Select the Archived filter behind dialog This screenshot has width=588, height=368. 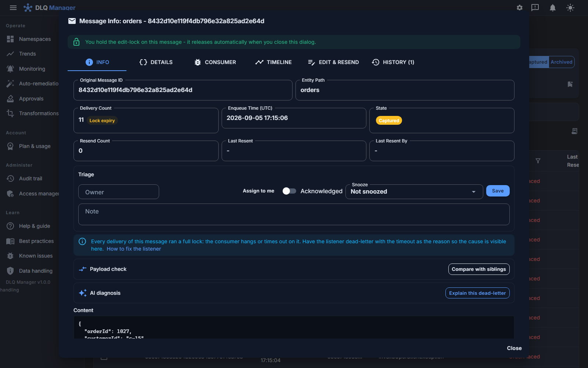[562, 62]
